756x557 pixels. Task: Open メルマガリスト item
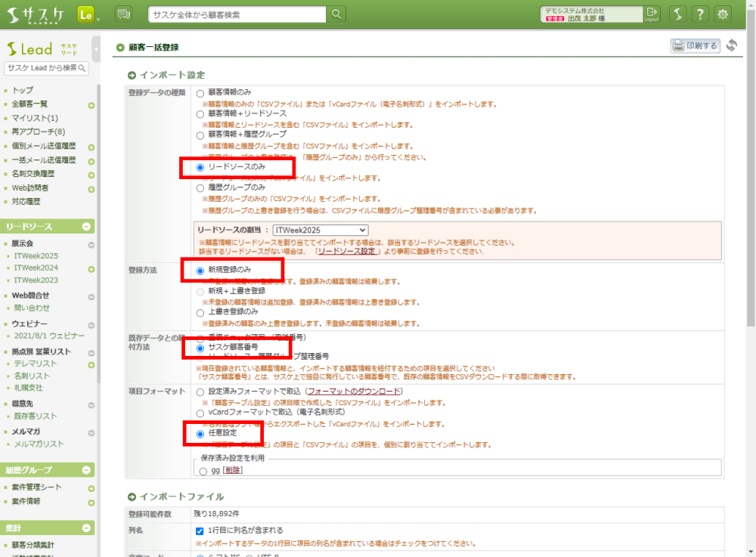pyautogui.click(x=39, y=444)
